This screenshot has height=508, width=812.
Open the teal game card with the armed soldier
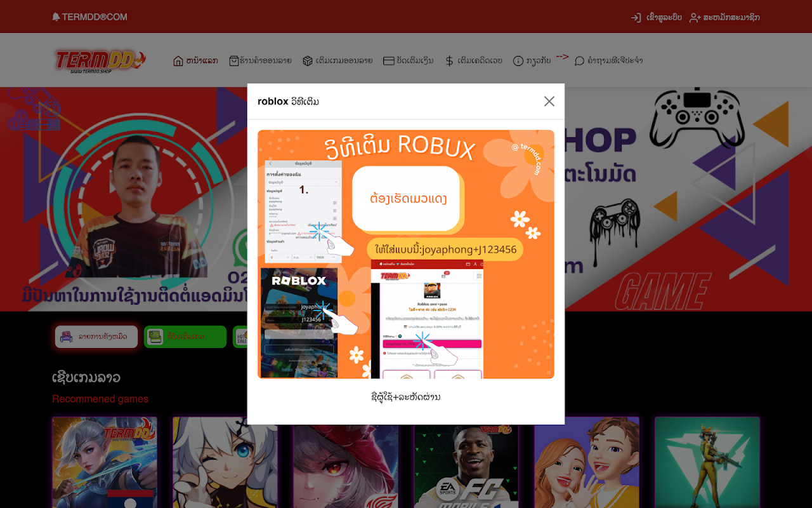tap(707, 462)
